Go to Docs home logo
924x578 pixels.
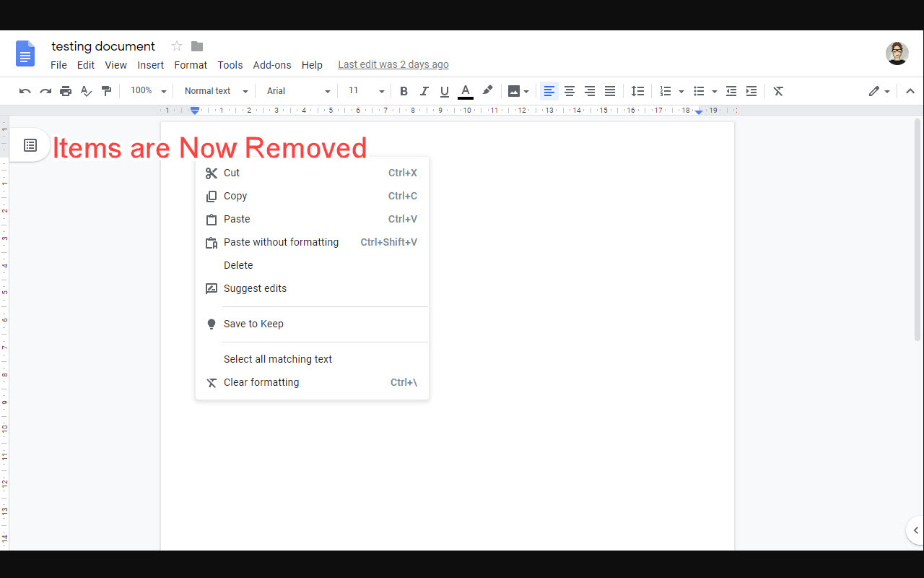coord(25,53)
